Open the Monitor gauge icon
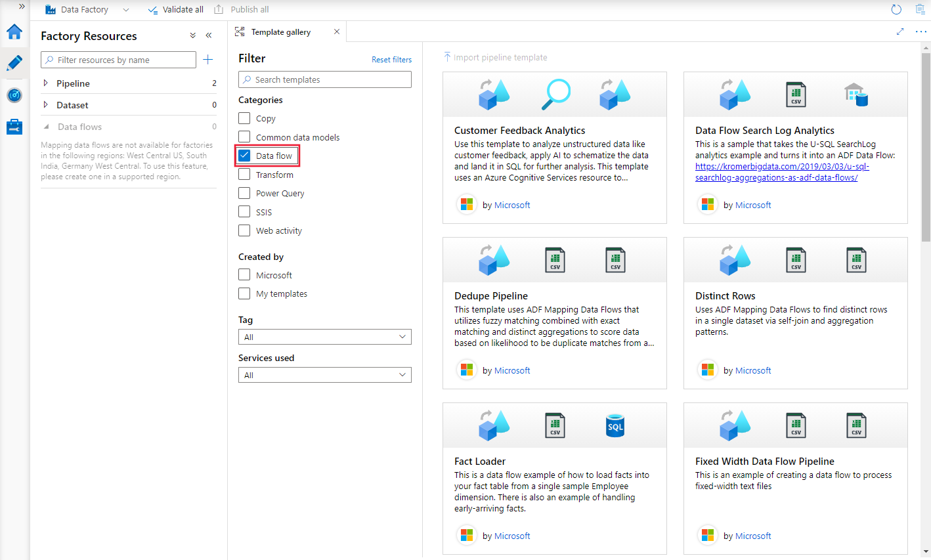The width and height of the screenshot is (931, 560). click(x=14, y=95)
